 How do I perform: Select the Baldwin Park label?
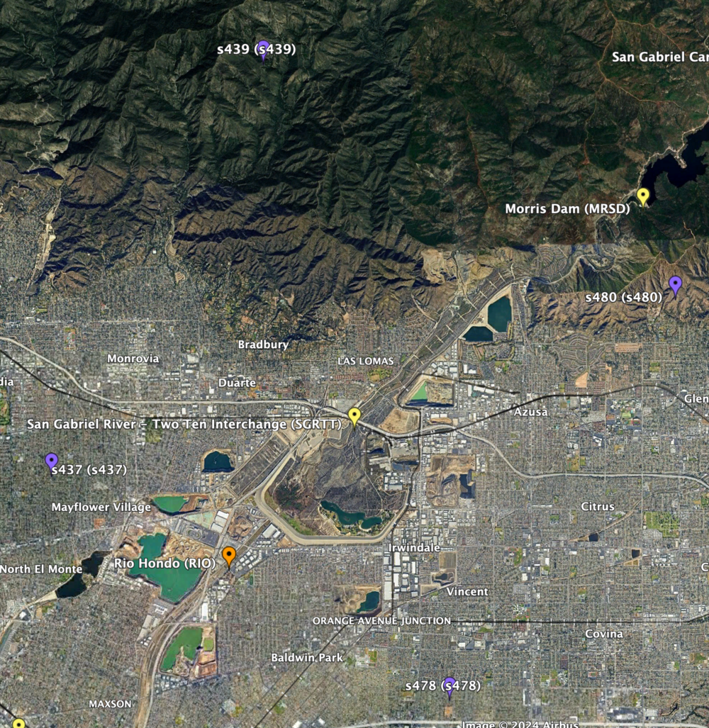pos(307,658)
